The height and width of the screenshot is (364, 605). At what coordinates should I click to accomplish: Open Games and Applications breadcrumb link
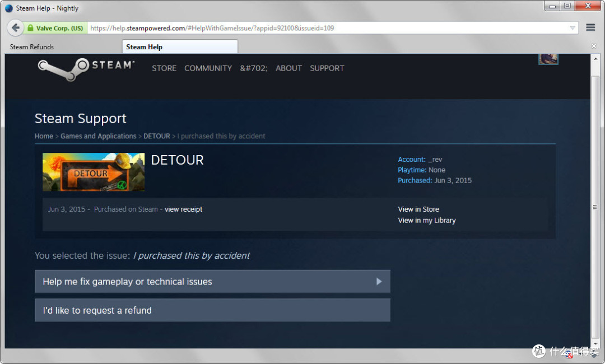coord(99,136)
